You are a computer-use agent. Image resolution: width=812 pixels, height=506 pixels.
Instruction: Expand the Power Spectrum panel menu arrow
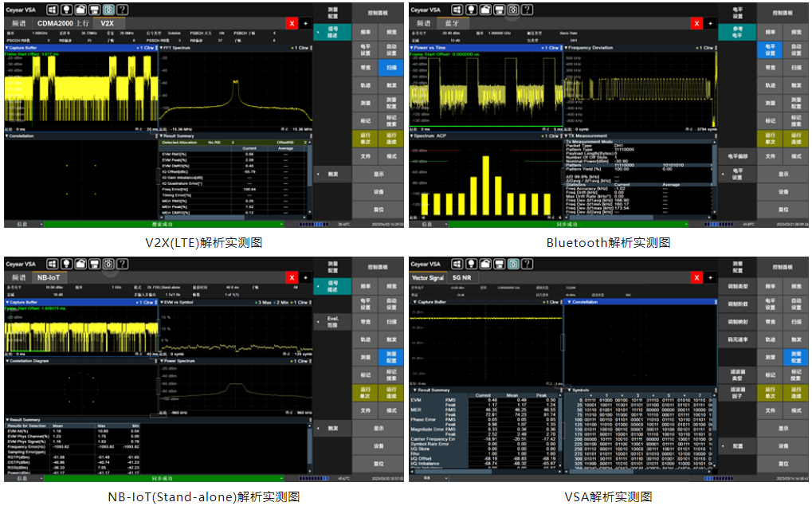pos(162,362)
